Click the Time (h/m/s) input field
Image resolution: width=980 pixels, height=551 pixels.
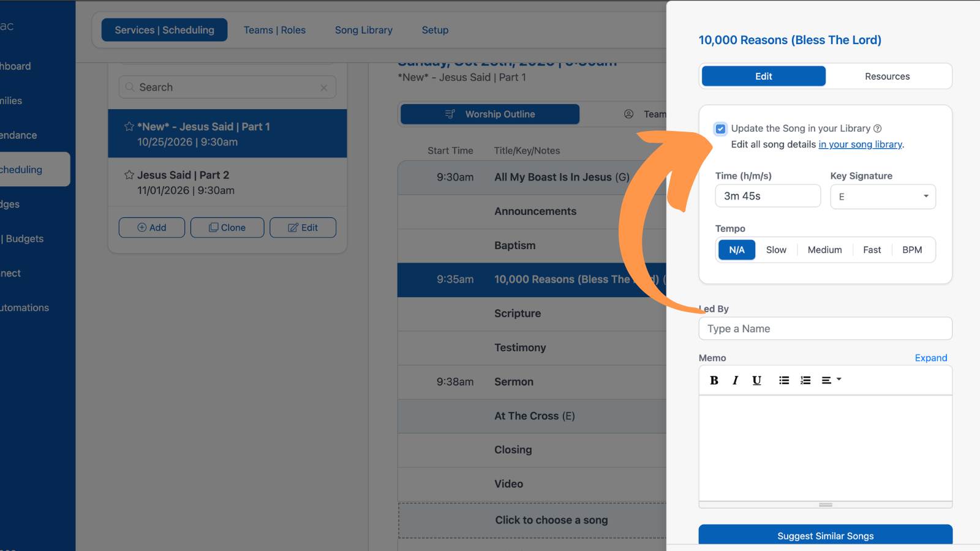(x=767, y=196)
